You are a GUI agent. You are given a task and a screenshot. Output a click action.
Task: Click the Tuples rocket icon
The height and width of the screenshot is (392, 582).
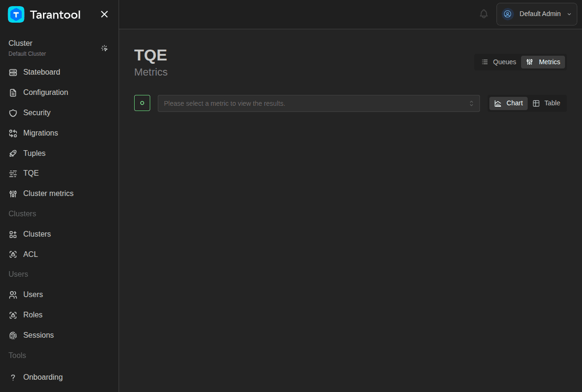click(x=13, y=153)
